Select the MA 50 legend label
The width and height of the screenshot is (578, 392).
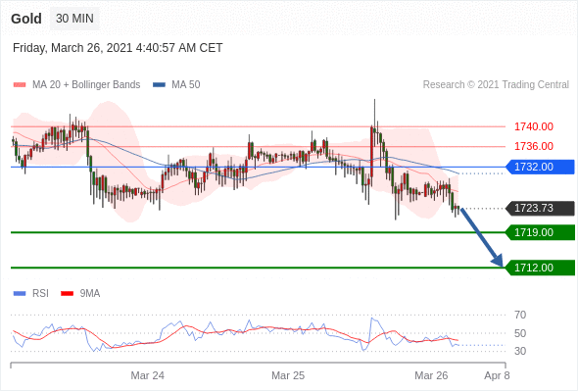tap(186, 85)
